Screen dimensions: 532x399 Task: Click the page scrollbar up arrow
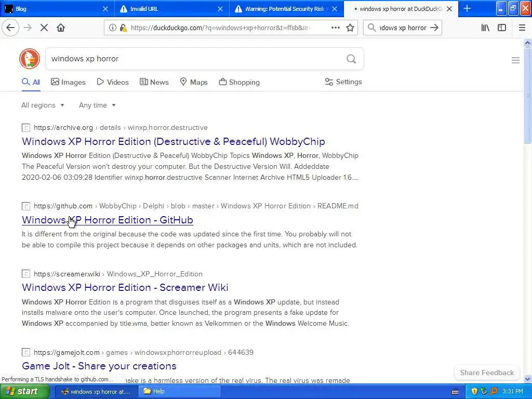point(528,43)
